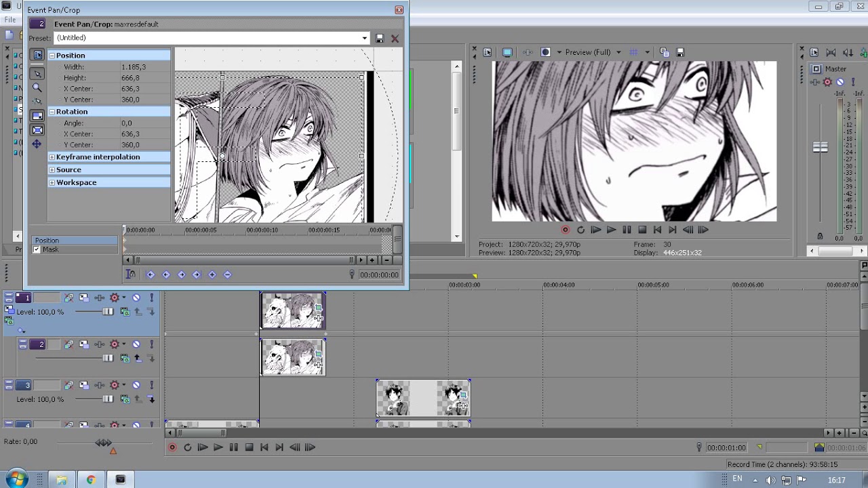Open the File menu
This screenshot has width=868, height=488.
(10, 20)
